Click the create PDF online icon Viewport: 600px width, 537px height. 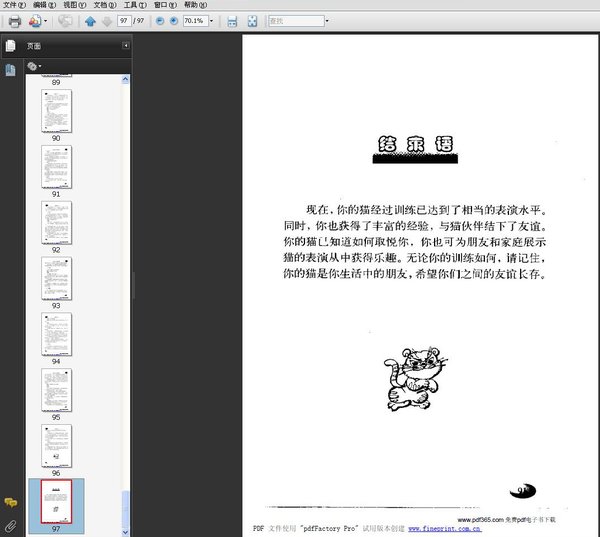(35, 21)
